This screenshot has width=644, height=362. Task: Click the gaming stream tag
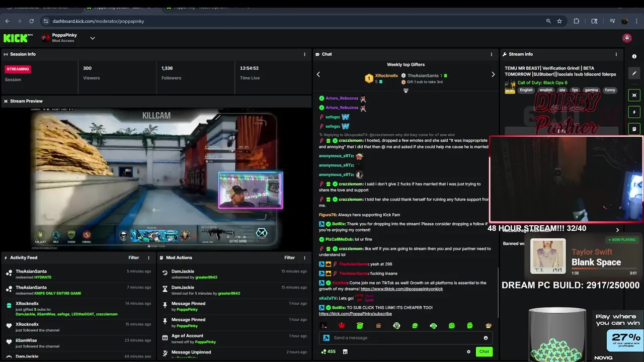coord(592,90)
